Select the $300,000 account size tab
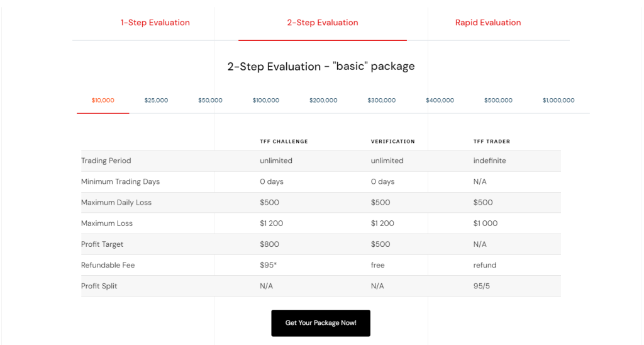This screenshot has height=345, width=644. coord(382,100)
